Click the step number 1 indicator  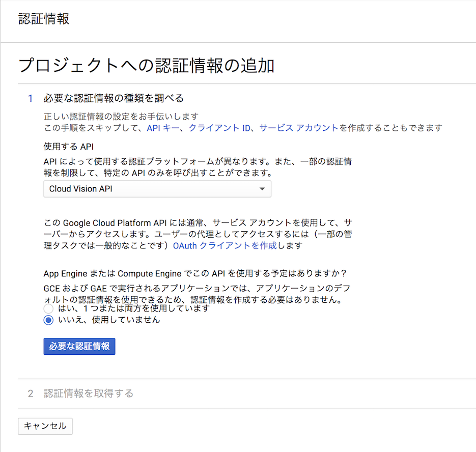pos(30,97)
